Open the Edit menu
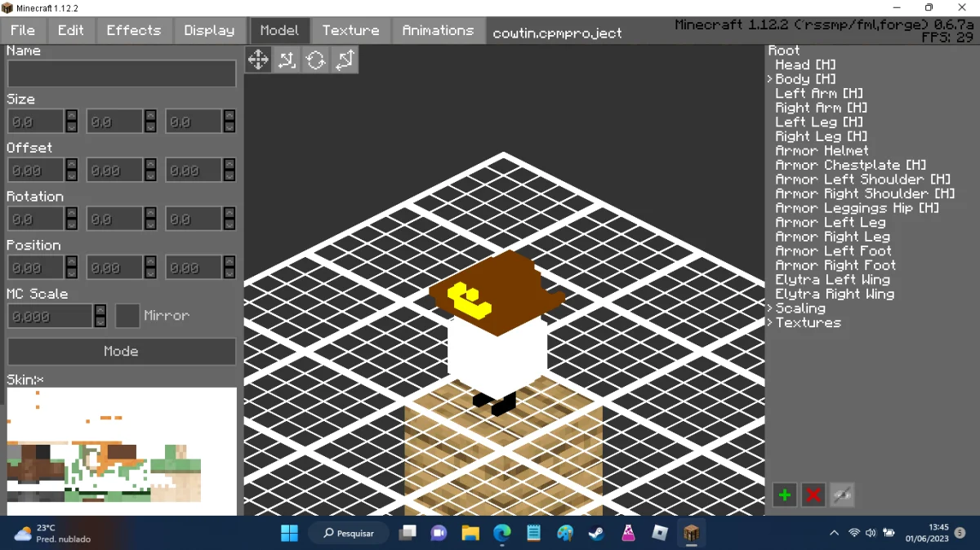980x550 pixels. point(71,30)
